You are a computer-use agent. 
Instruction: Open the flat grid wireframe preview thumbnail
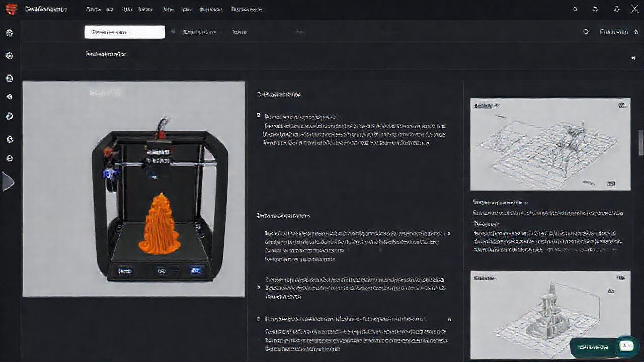(550, 144)
